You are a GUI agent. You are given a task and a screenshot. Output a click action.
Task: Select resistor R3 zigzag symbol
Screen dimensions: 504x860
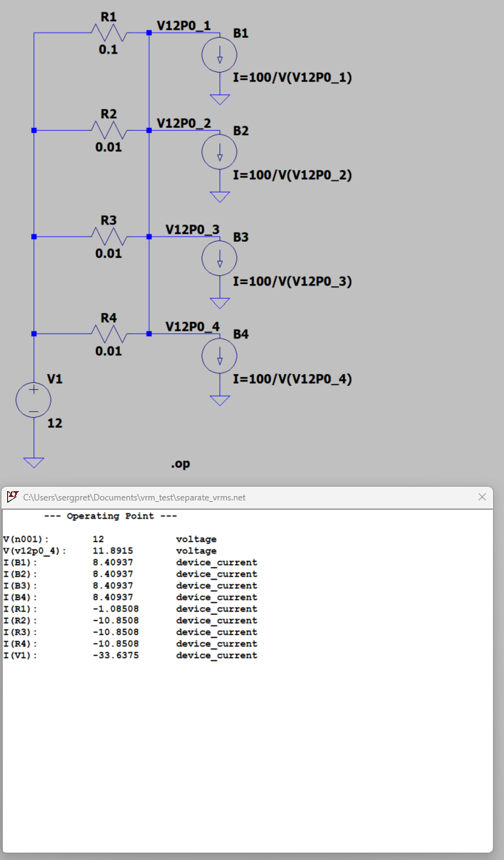pyautogui.click(x=109, y=236)
